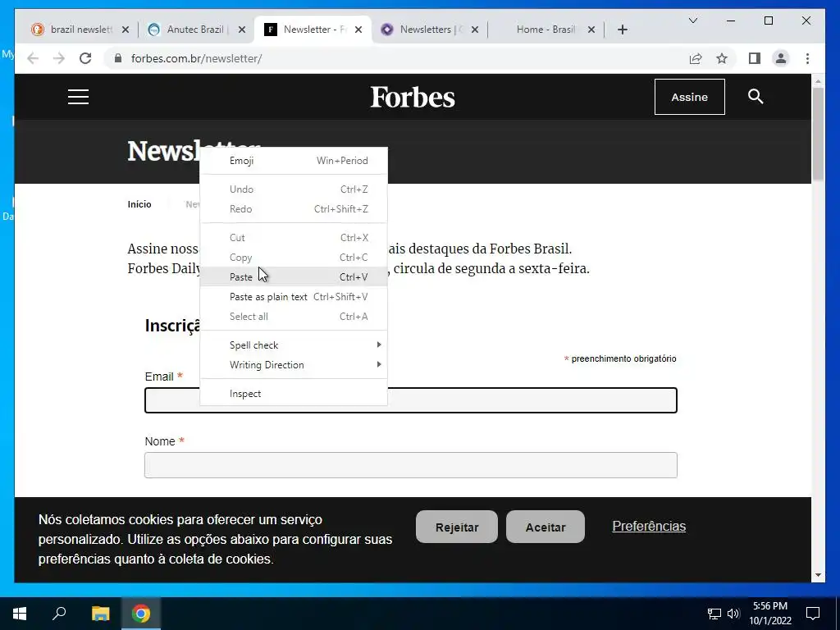This screenshot has width=840, height=630.
Task: Click the Nome input field
Action: (x=411, y=465)
